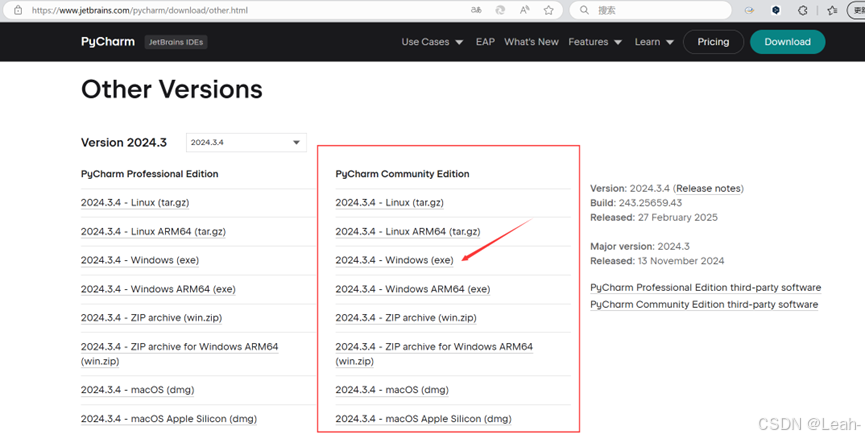Open the JetBrains IDEs badge

tap(176, 42)
